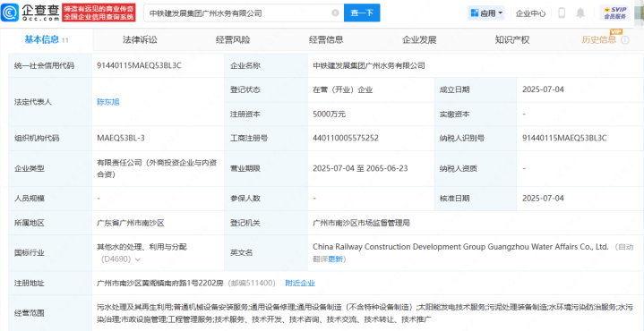Viewport: 644px width, 331px height.
Task: Select the 企业发展 tab
Action: pyautogui.click(x=419, y=39)
